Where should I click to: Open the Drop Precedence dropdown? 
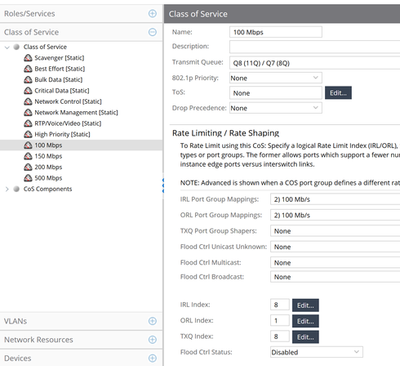pyautogui.click(x=275, y=108)
